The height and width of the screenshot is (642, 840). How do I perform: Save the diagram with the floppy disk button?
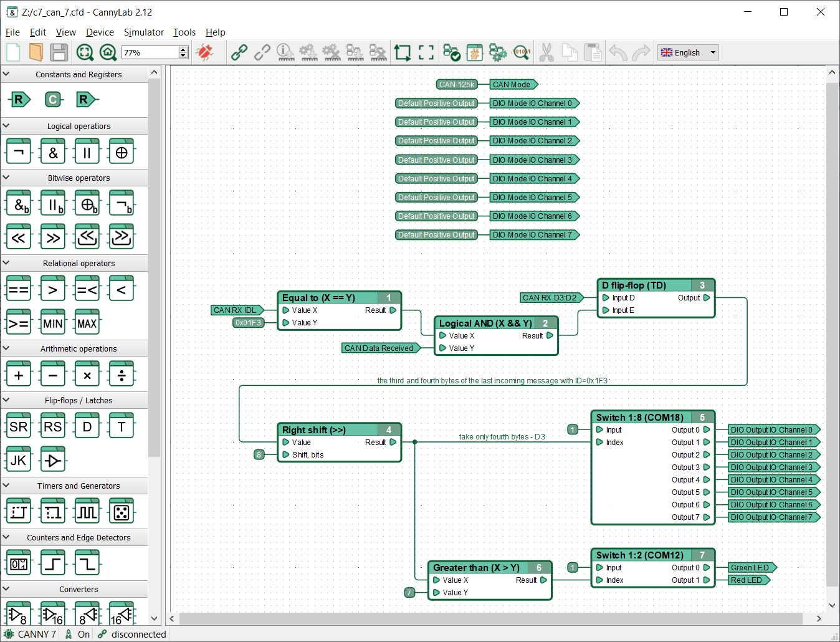click(59, 52)
